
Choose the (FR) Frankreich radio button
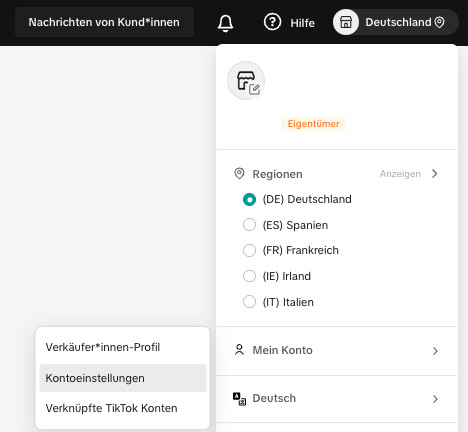[249, 250]
